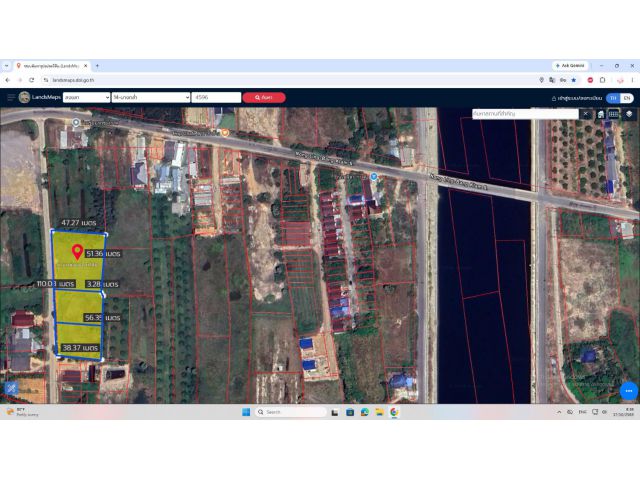The height and width of the screenshot is (480, 640).
Task: Open File Explorer from the taskbar
Action: coord(380,412)
